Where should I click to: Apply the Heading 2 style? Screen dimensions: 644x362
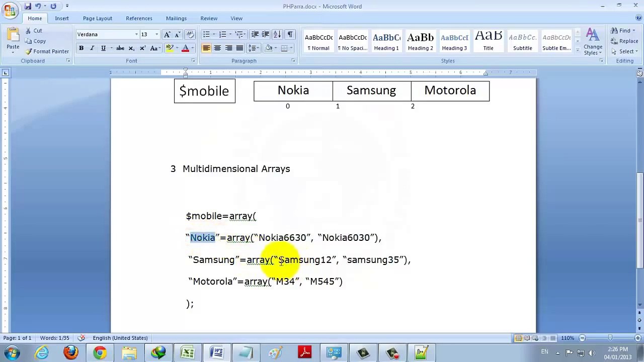(421, 42)
